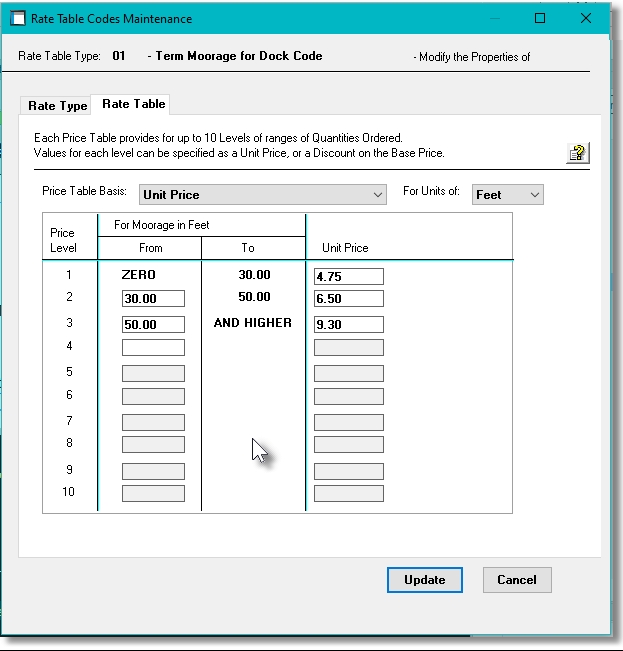Click the level 6 Unit Price field
The height and width of the screenshot is (651, 623).
click(349, 396)
